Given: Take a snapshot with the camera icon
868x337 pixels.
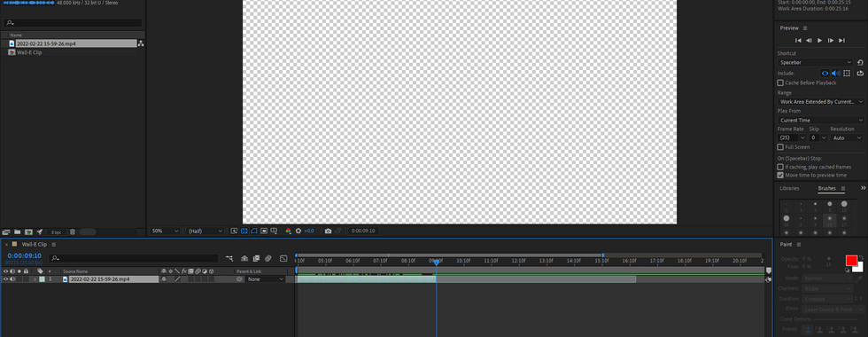Looking at the screenshot, I should click(x=329, y=231).
